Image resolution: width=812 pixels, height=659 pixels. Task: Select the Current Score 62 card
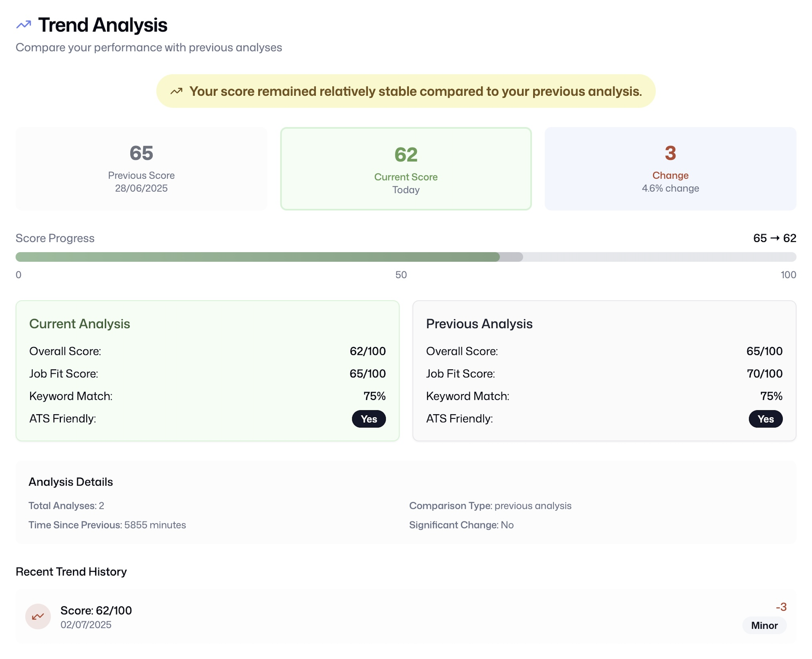point(406,169)
